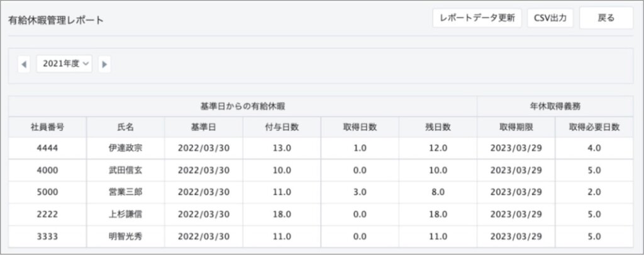Select the 氏名 column header
The height and width of the screenshot is (255, 644).
pos(125,127)
